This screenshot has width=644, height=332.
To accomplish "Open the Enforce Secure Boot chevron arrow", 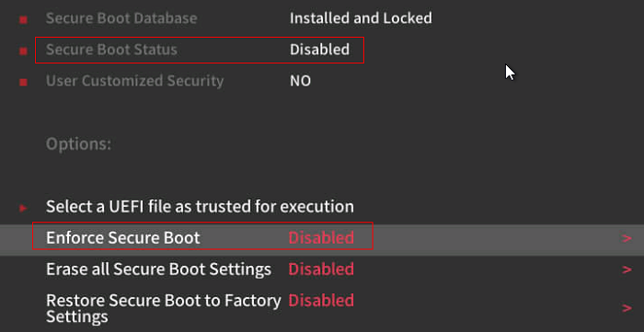I will [627, 238].
